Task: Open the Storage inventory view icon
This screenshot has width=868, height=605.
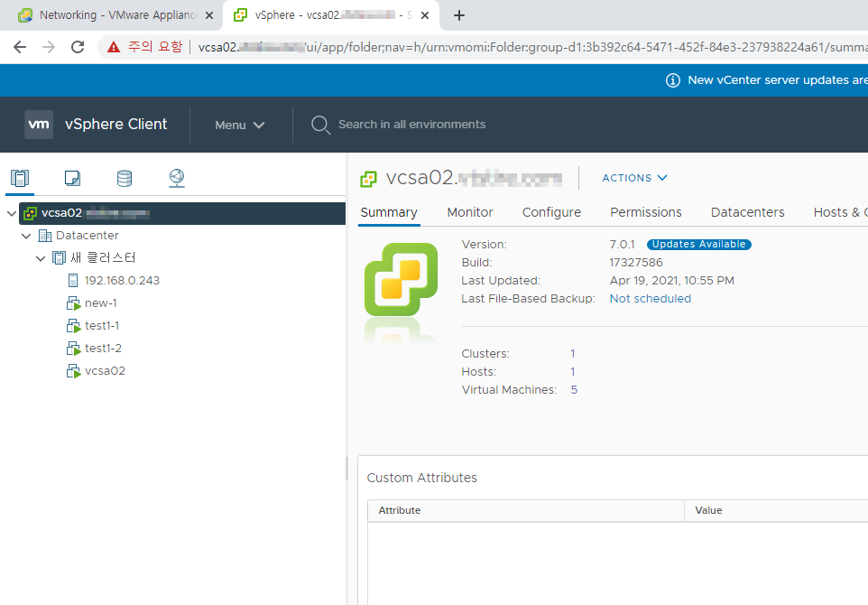Action: 125,178
